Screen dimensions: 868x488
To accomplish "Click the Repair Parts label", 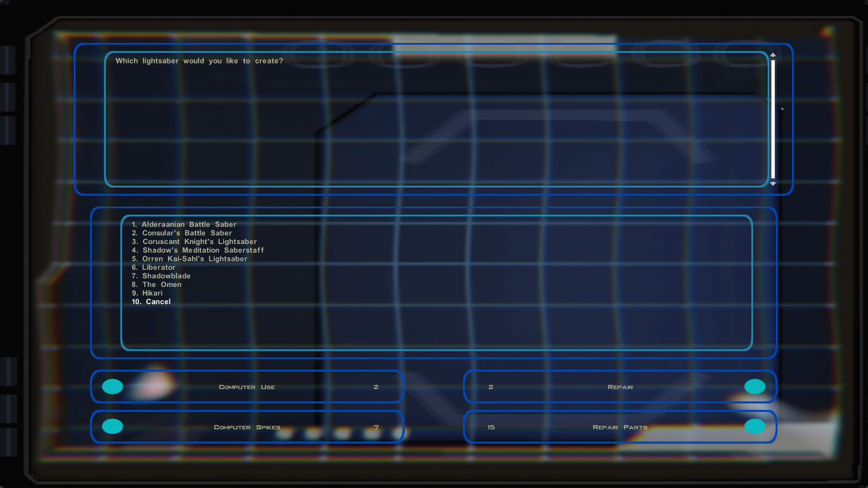I will click(620, 427).
